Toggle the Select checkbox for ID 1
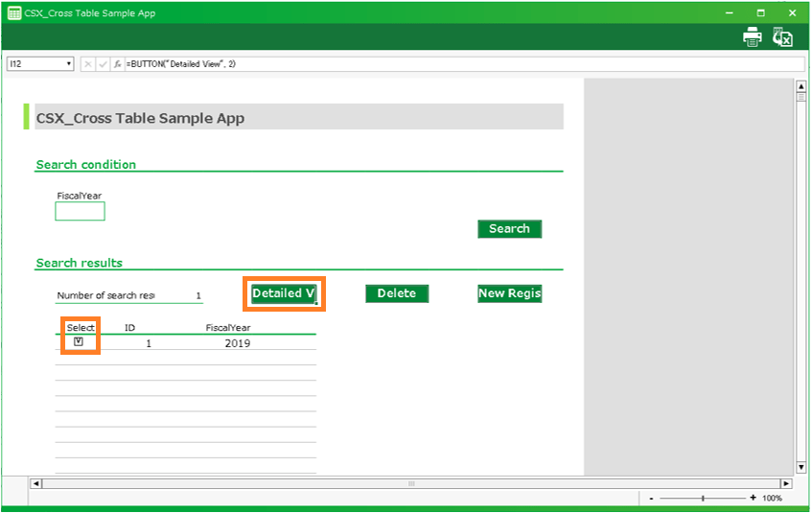 point(79,342)
